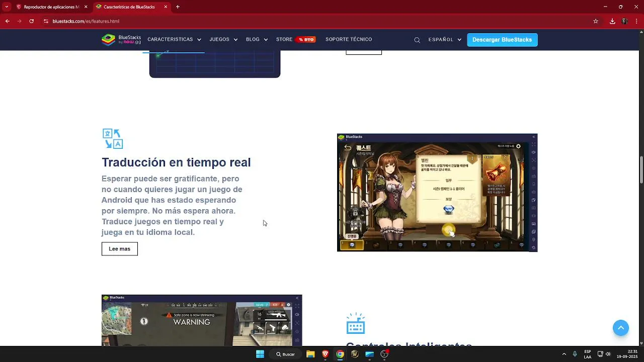This screenshot has width=644, height=362.
Task: Open SOPORTE TÉCNICO nav link
Action: coord(349,39)
